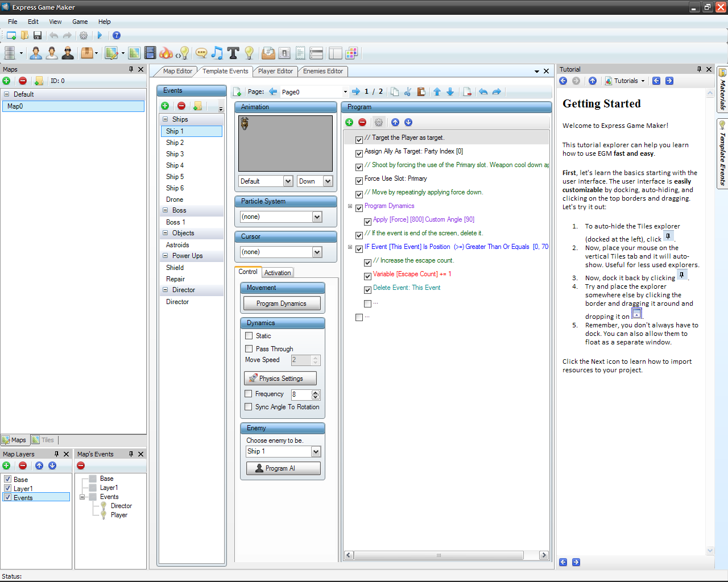Select Map0 in the Maps list
This screenshot has width=728, height=582.
[73, 106]
